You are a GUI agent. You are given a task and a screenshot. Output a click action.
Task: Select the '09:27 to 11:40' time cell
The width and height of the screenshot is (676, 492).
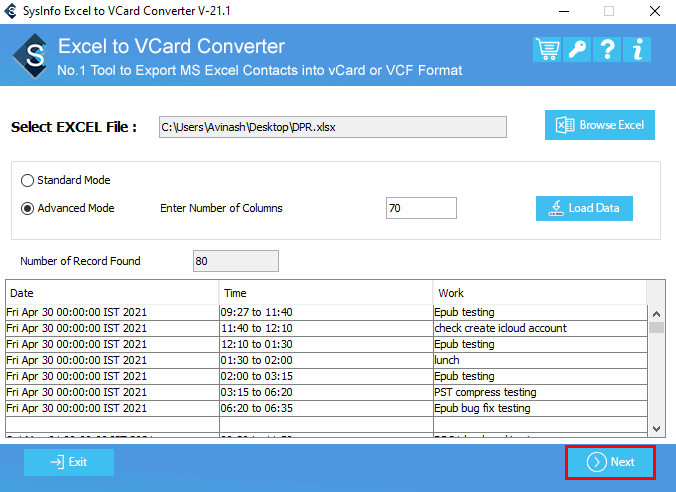pos(326,312)
